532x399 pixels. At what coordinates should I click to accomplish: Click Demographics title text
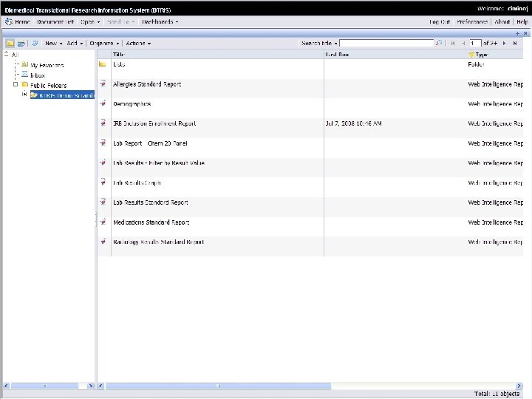[x=132, y=104]
